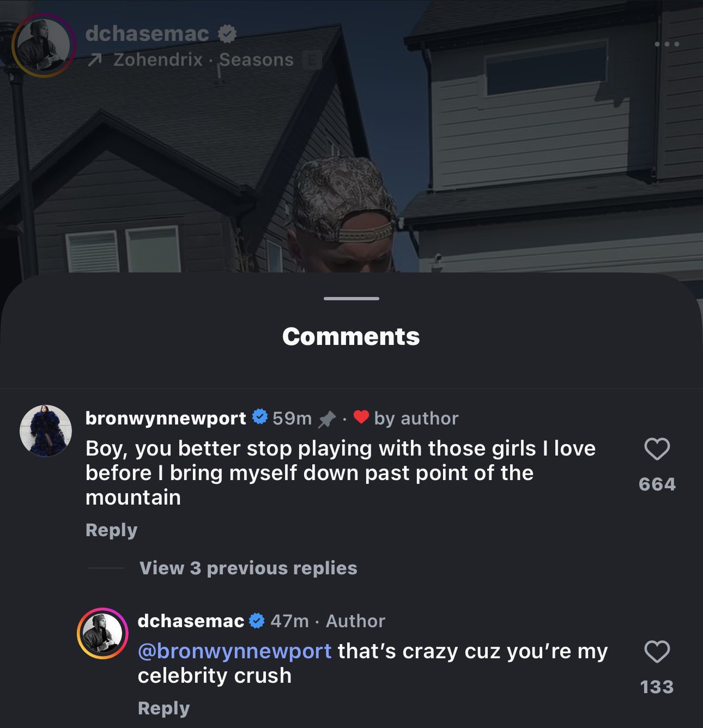This screenshot has width=703, height=728.
Task: Open bronwynnewport's avatar in comments
Action: pos(46,430)
